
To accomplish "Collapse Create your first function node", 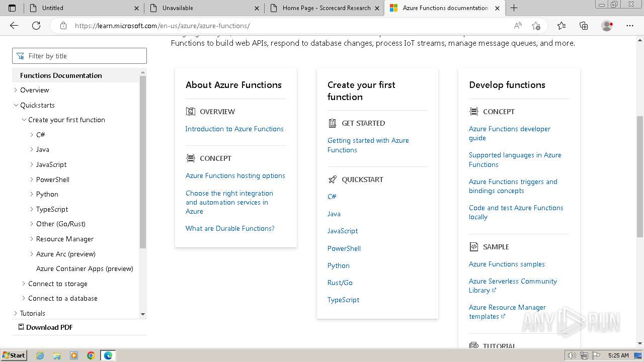I will [24, 120].
